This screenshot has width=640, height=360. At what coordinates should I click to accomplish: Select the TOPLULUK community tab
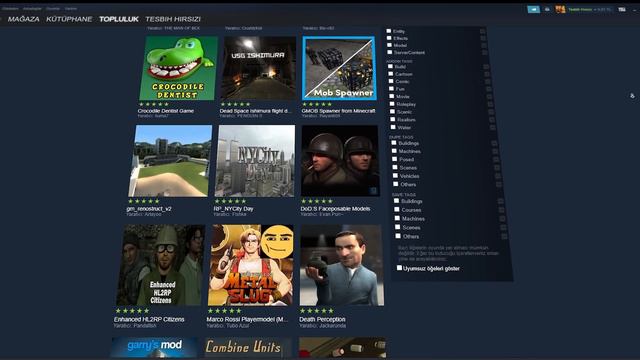119,19
